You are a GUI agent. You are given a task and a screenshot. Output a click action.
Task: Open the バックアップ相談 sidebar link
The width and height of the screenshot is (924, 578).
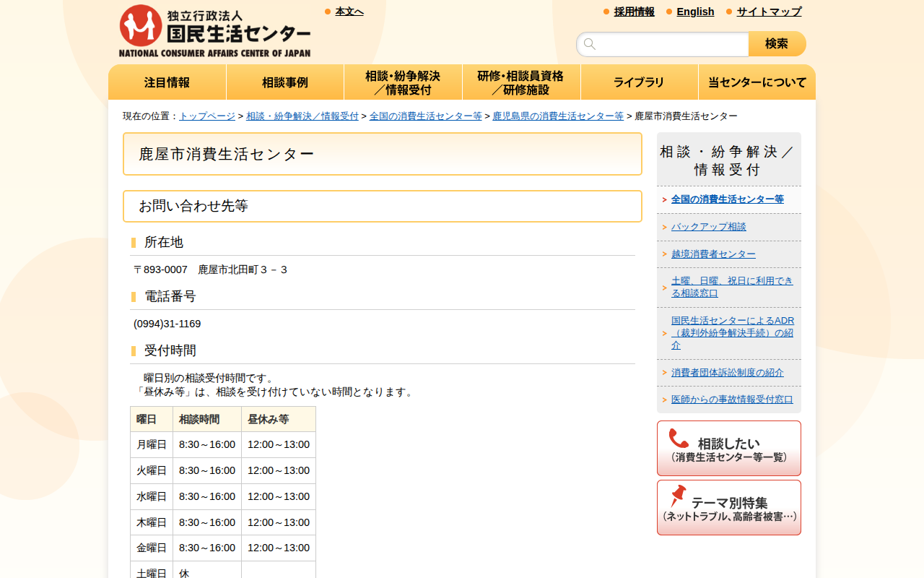tap(709, 226)
